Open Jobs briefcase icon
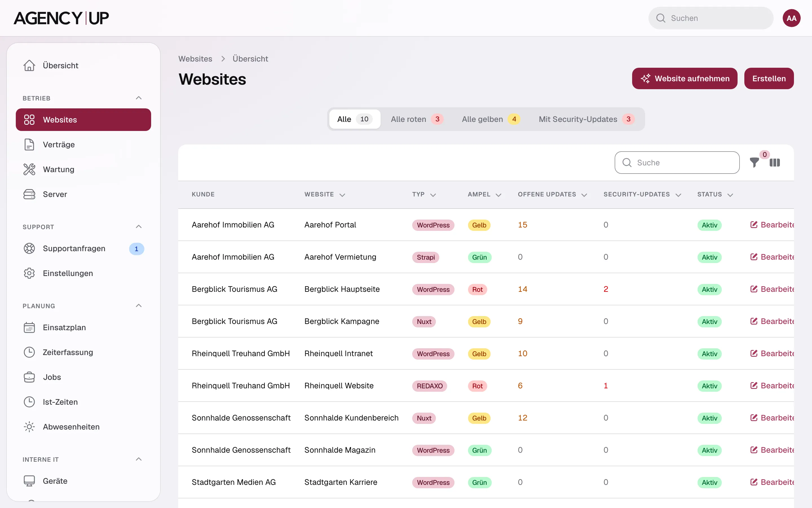 pos(29,377)
